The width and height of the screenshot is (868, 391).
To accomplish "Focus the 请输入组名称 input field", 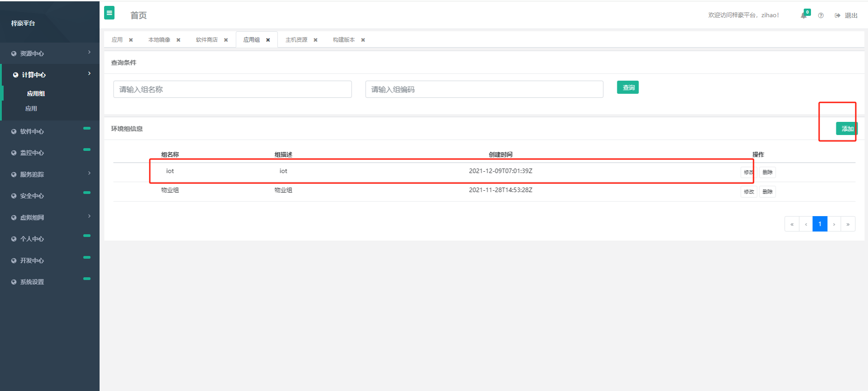I will coord(233,89).
